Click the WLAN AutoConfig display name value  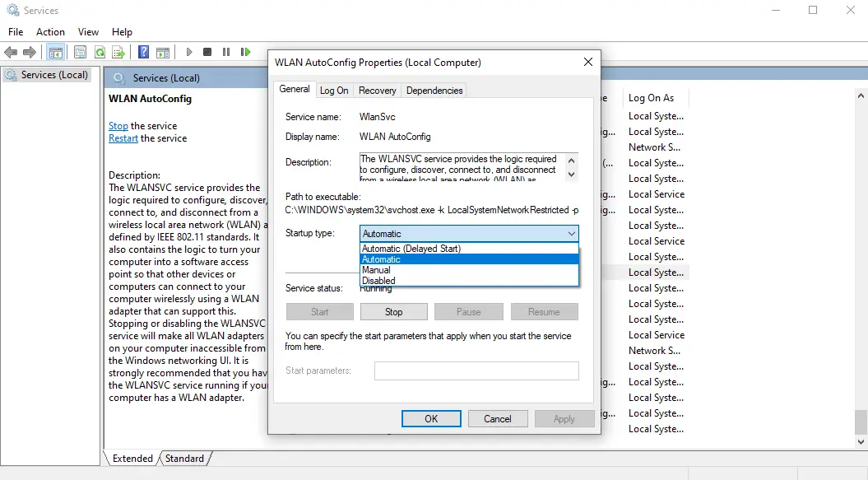[x=395, y=137]
